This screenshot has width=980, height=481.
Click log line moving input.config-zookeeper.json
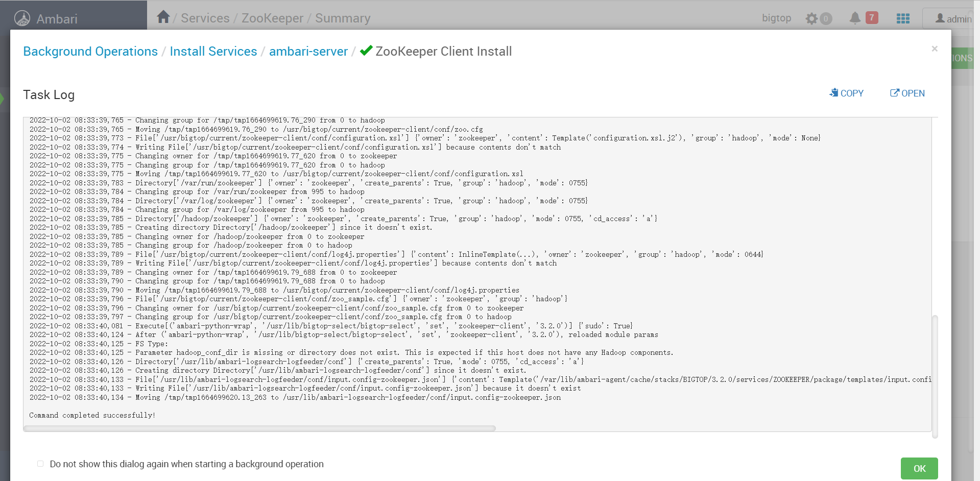pos(295,397)
